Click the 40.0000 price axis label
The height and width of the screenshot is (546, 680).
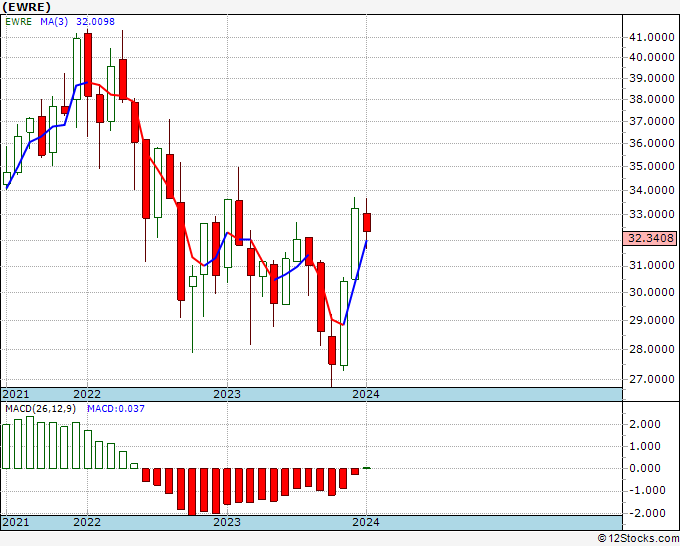[x=652, y=57]
